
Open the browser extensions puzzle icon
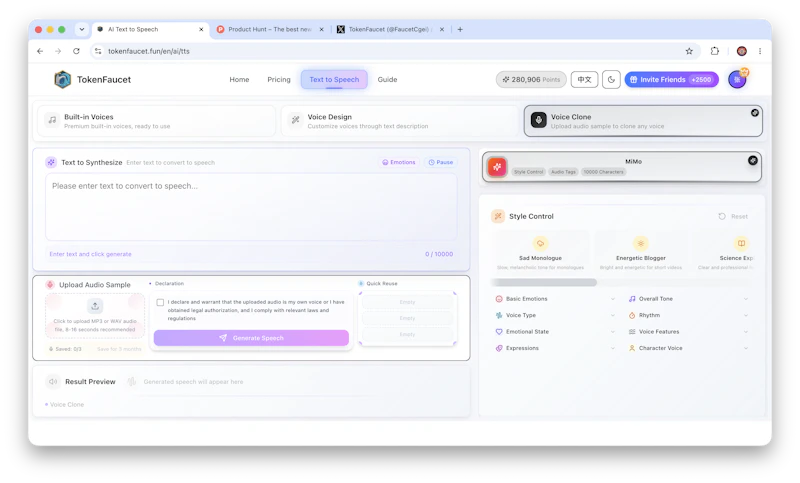tap(714, 51)
